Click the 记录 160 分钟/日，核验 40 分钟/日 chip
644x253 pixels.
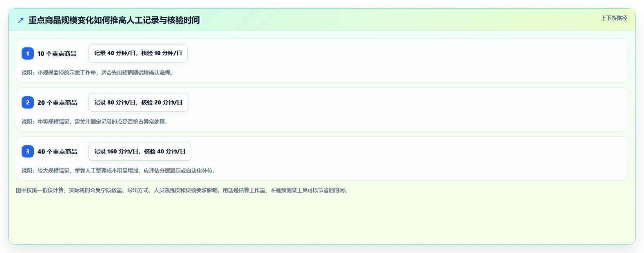(140, 151)
